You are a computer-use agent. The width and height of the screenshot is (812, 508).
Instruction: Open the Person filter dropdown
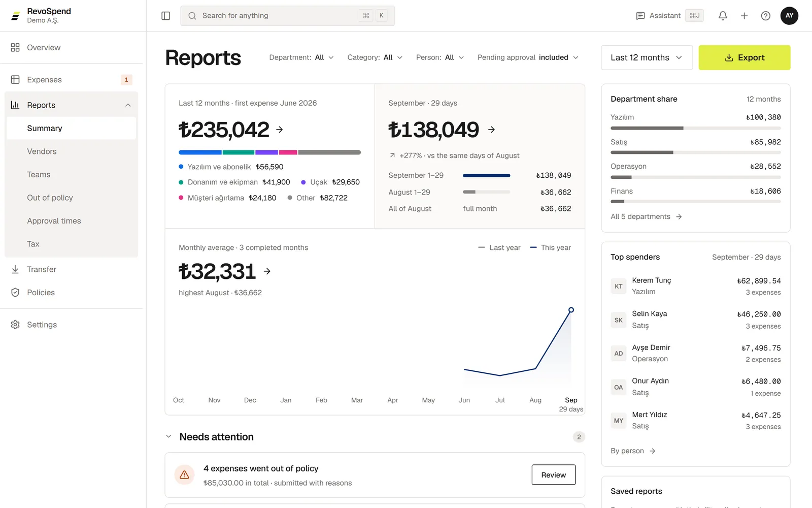click(440, 57)
